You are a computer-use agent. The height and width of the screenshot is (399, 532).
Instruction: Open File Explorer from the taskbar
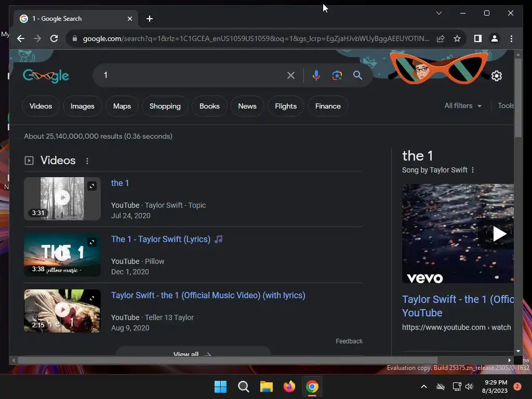coord(267,387)
